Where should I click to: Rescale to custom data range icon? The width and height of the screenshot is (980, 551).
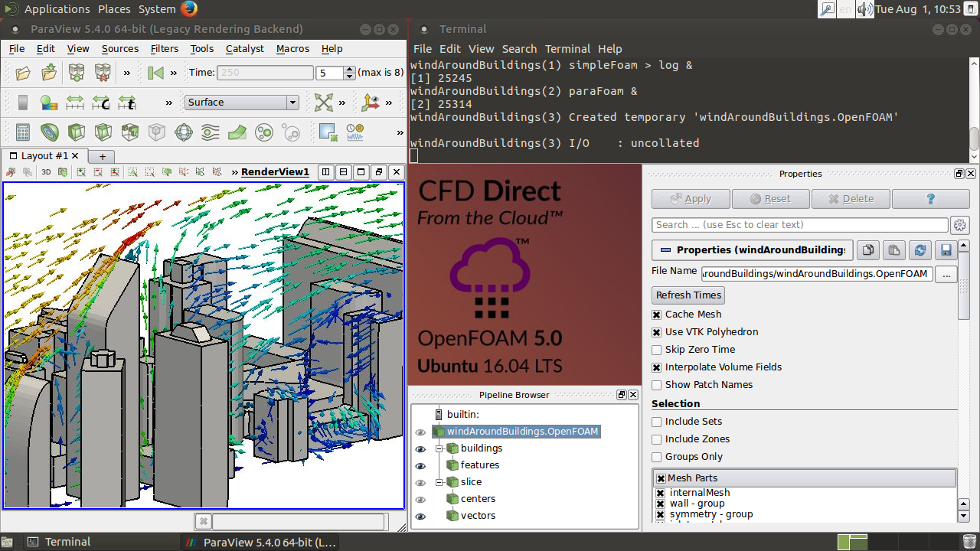(101, 103)
